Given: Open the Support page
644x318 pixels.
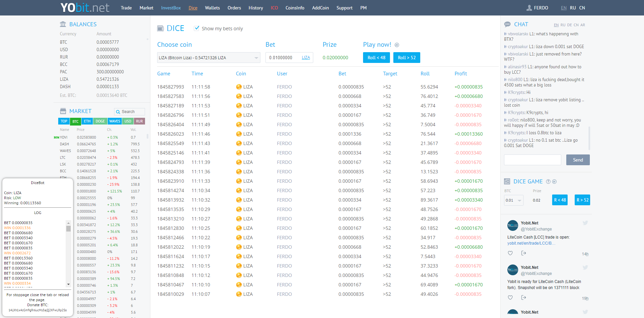Looking at the screenshot, I should click(x=345, y=8).
